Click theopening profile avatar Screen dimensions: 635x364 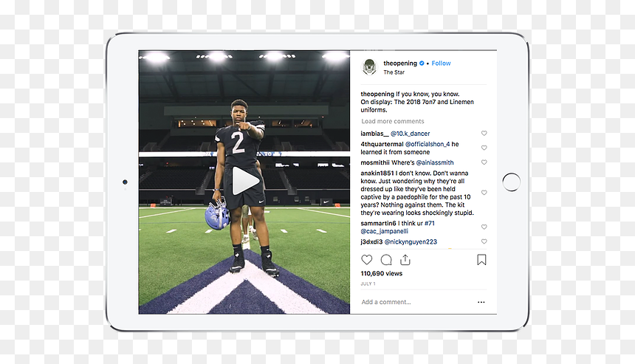tap(369, 66)
